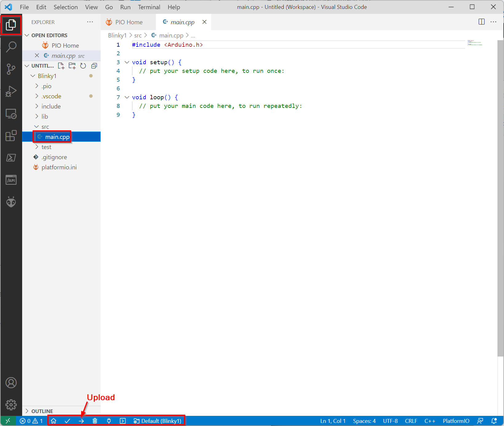This screenshot has width=504, height=426.
Task: Open the Accounts menu
Action: click(x=11, y=383)
